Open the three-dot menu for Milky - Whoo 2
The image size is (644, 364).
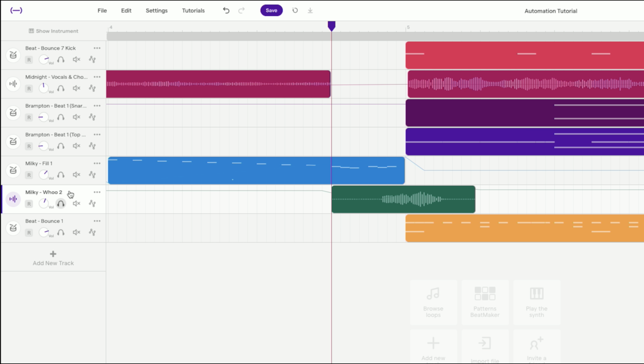(x=97, y=192)
